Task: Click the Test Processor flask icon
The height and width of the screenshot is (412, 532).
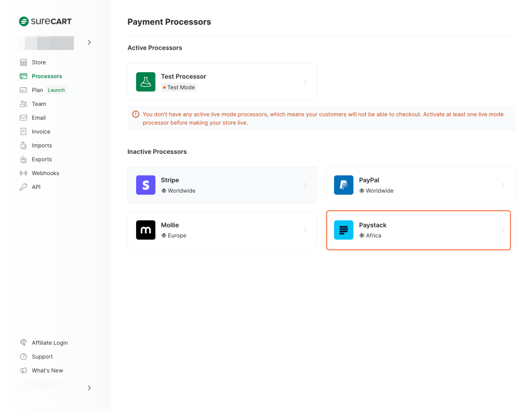Action: pos(145,82)
